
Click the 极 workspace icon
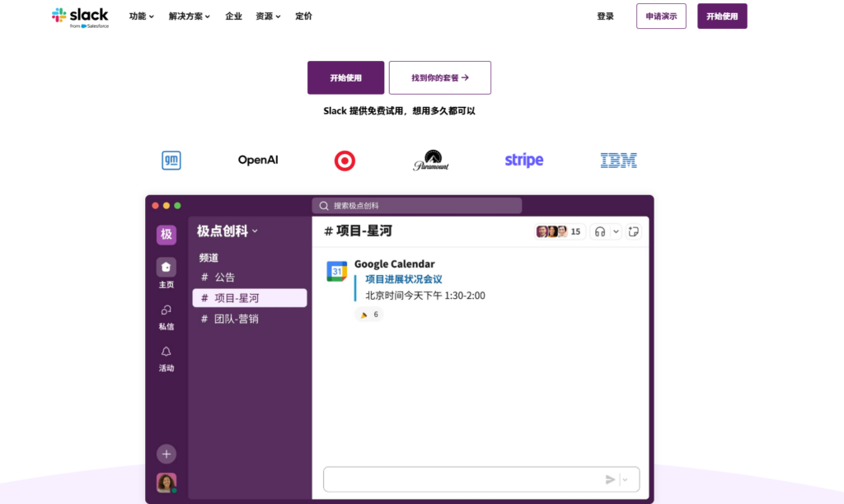pyautogui.click(x=166, y=235)
